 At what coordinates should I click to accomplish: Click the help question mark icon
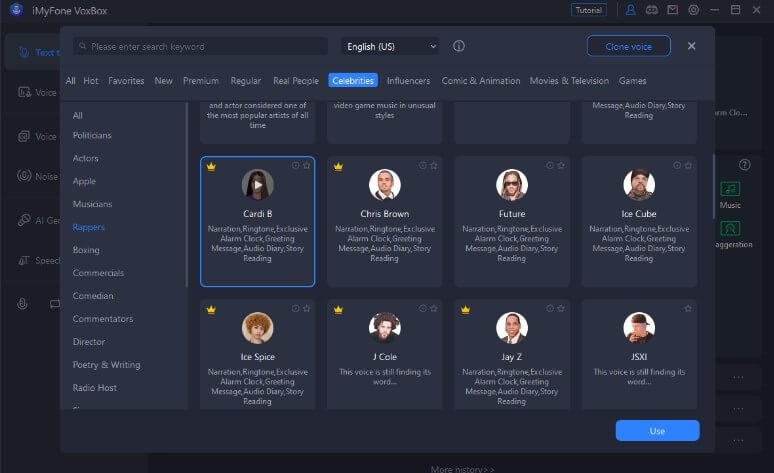pos(744,165)
